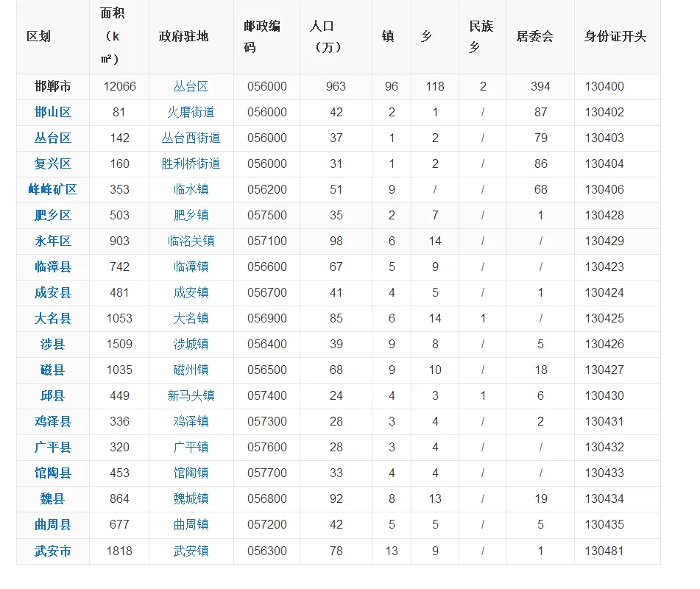This screenshot has height=589, width=700.
Task: Click the 胜利桥街道 link
Action: tap(191, 163)
